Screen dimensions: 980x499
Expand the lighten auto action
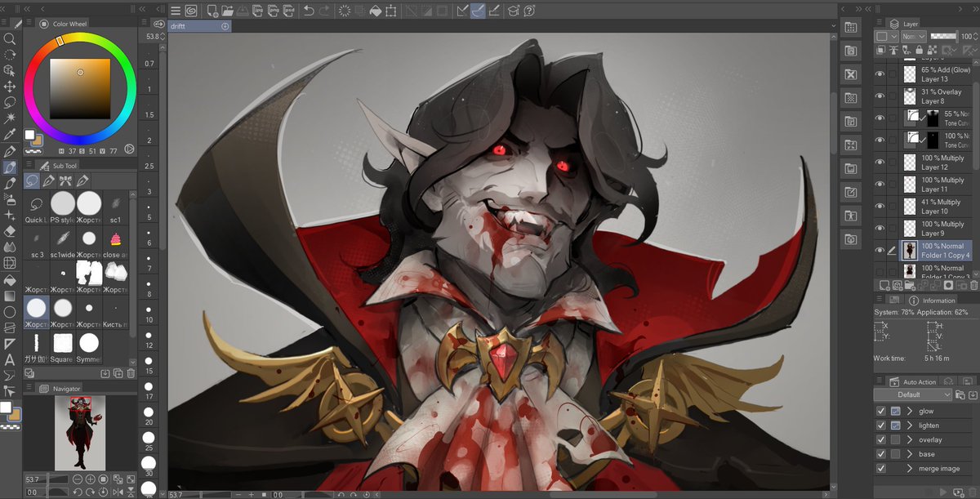click(x=910, y=425)
